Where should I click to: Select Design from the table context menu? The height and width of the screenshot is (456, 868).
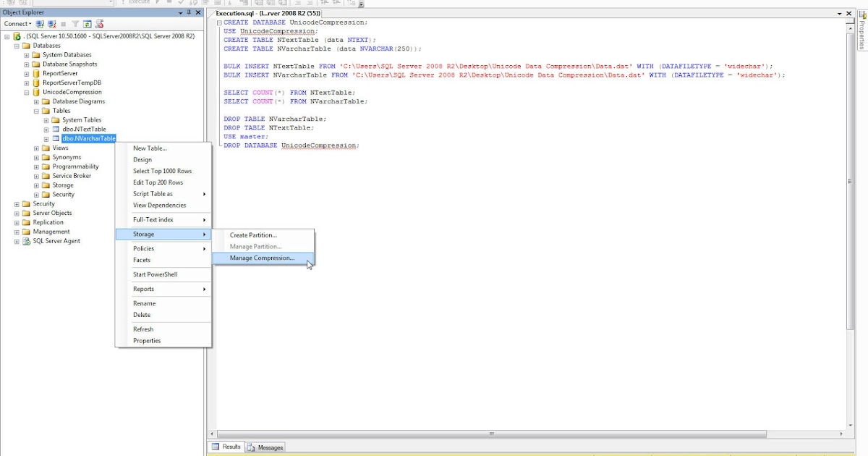click(142, 159)
